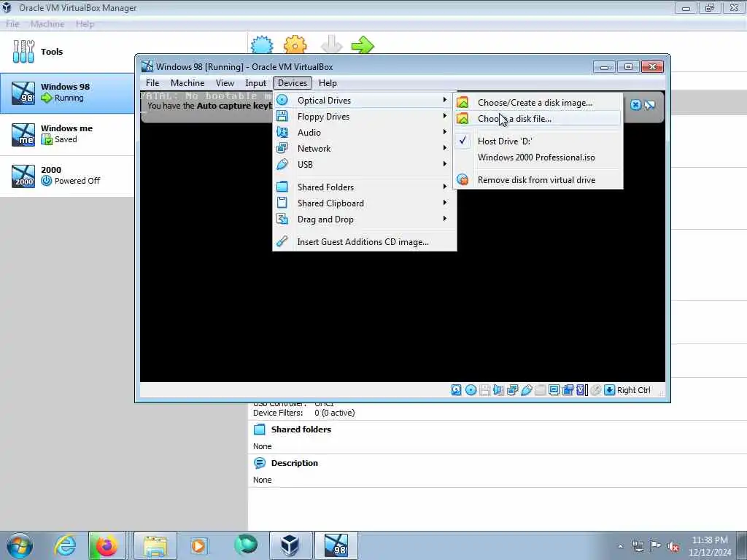Open Firefox from the taskbar

(107, 545)
